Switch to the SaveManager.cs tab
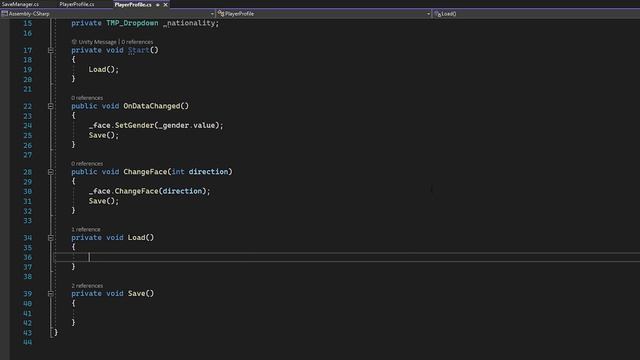640x360 pixels. point(20,4)
